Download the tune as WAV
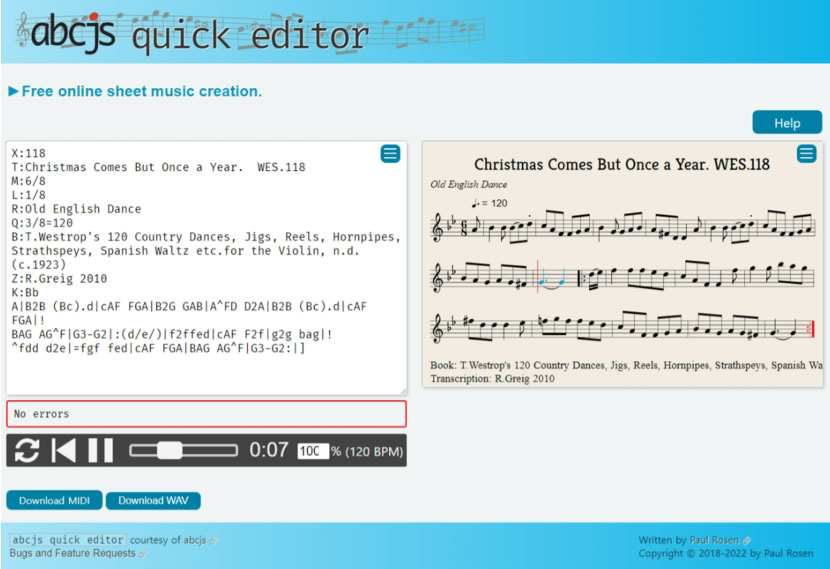 pos(153,501)
